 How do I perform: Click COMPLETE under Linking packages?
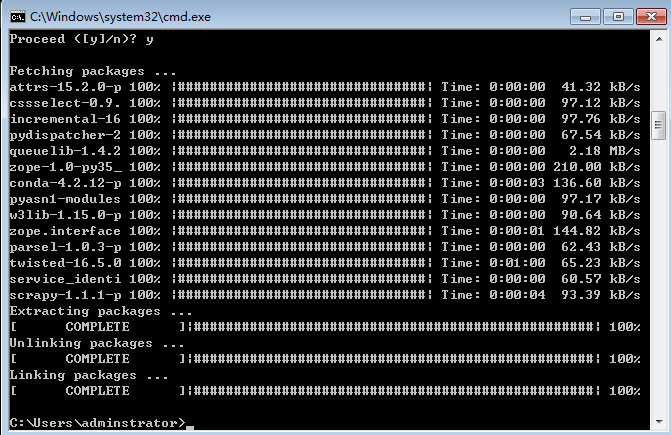click(x=97, y=391)
